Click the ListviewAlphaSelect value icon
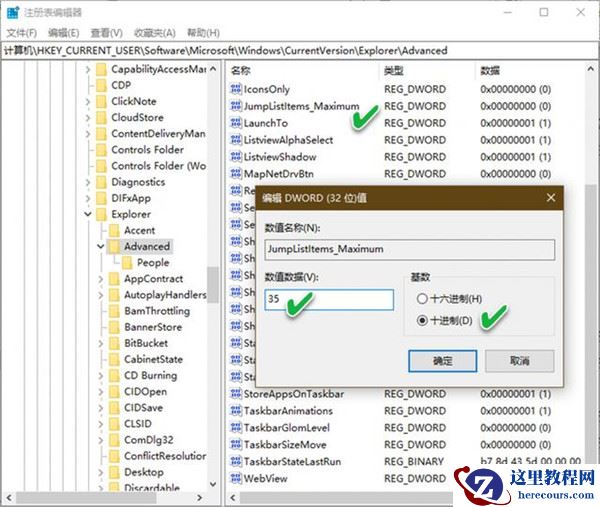Viewport: 600px width, 507px height. 236,140
